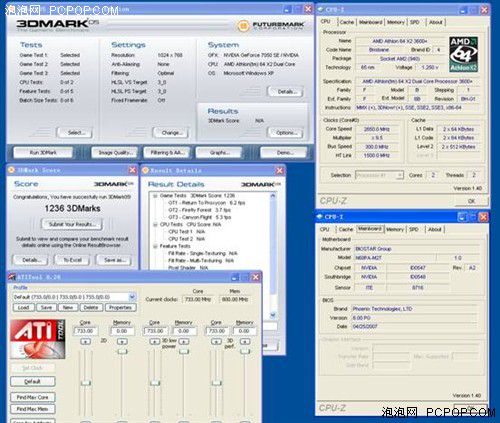Click Submit Your Results
This screenshot has width=500, height=423.
pyautogui.click(x=72, y=224)
